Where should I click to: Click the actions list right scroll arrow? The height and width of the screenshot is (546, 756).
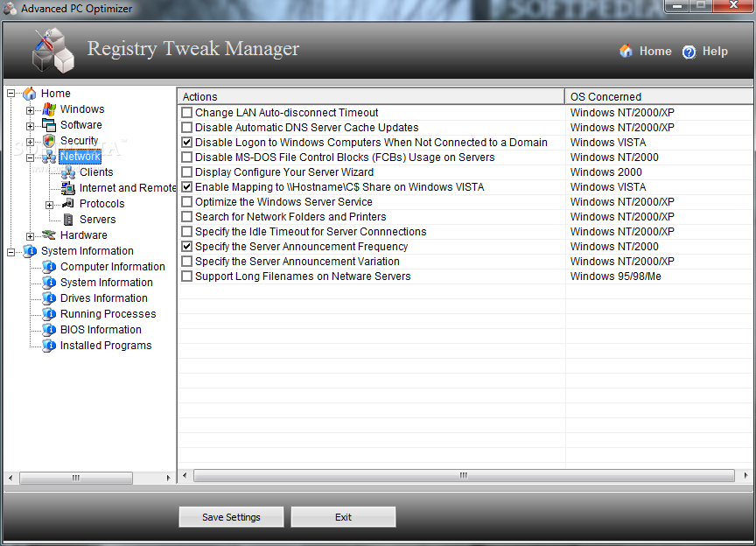[x=745, y=476]
